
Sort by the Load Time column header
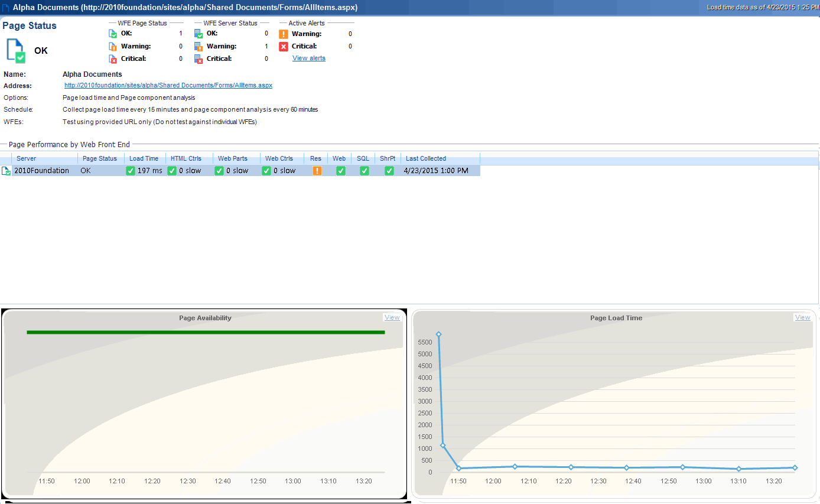144,158
